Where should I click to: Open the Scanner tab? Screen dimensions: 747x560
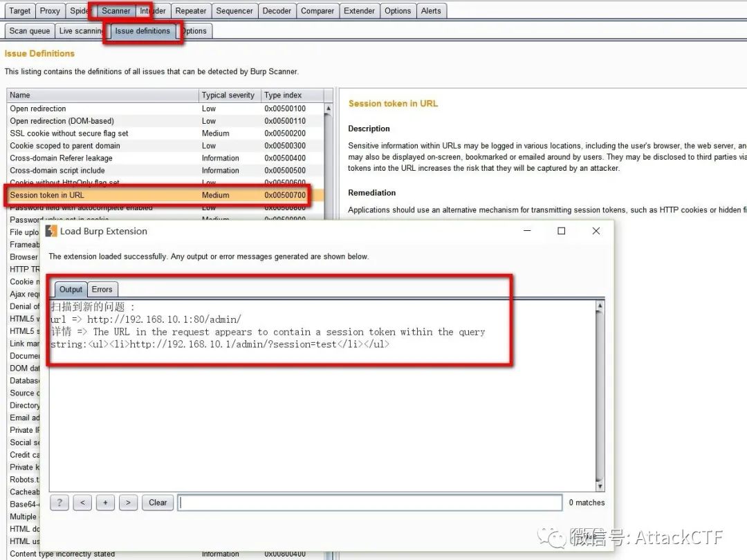click(x=116, y=10)
